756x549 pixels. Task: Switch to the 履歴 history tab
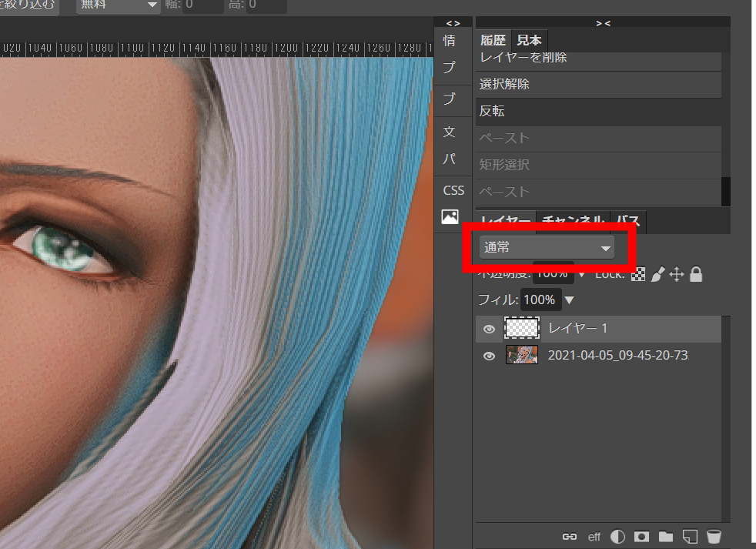pyautogui.click(x=493, y=40)
